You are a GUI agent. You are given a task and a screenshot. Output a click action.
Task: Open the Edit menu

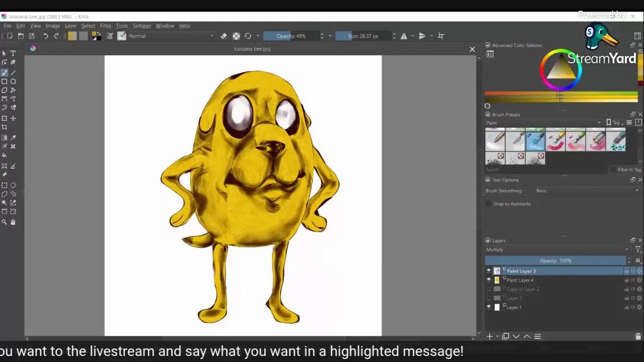21,26
